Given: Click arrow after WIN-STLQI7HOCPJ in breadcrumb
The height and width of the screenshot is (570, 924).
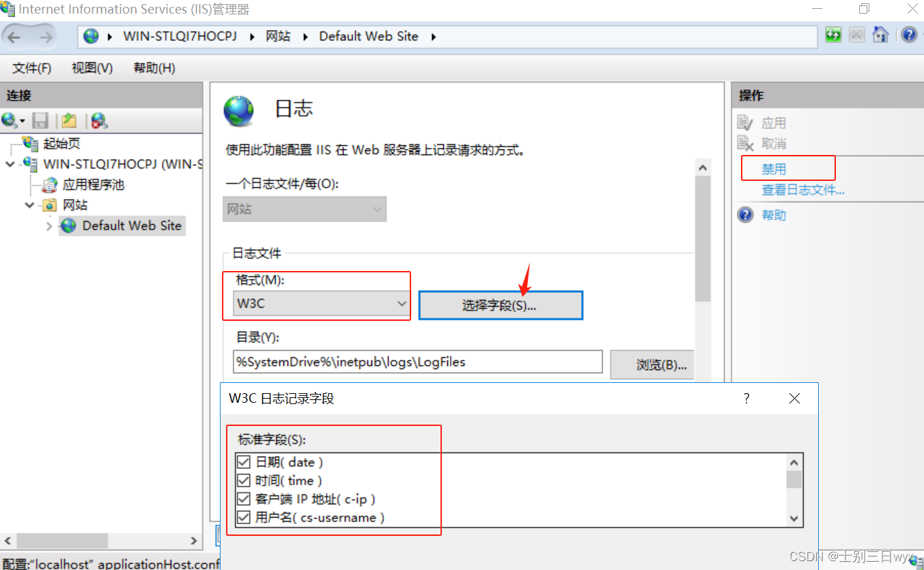Looking at the screenshot, I should coord(251,37).
